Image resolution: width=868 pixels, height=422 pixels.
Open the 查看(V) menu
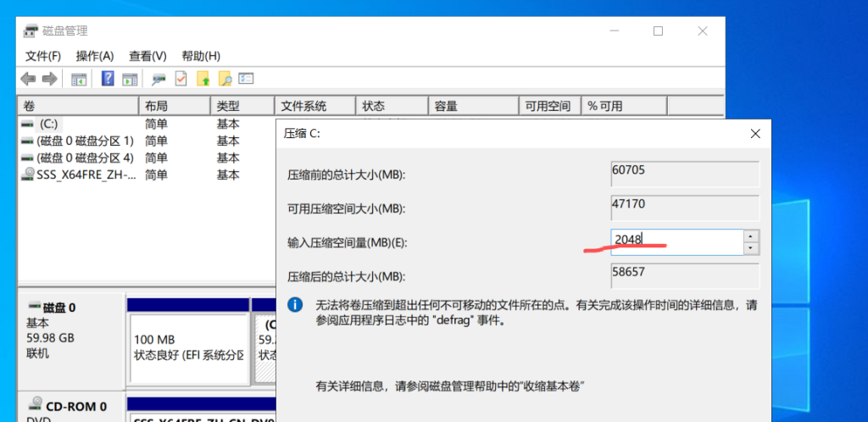pyautogui.click(x=147, y=56)
